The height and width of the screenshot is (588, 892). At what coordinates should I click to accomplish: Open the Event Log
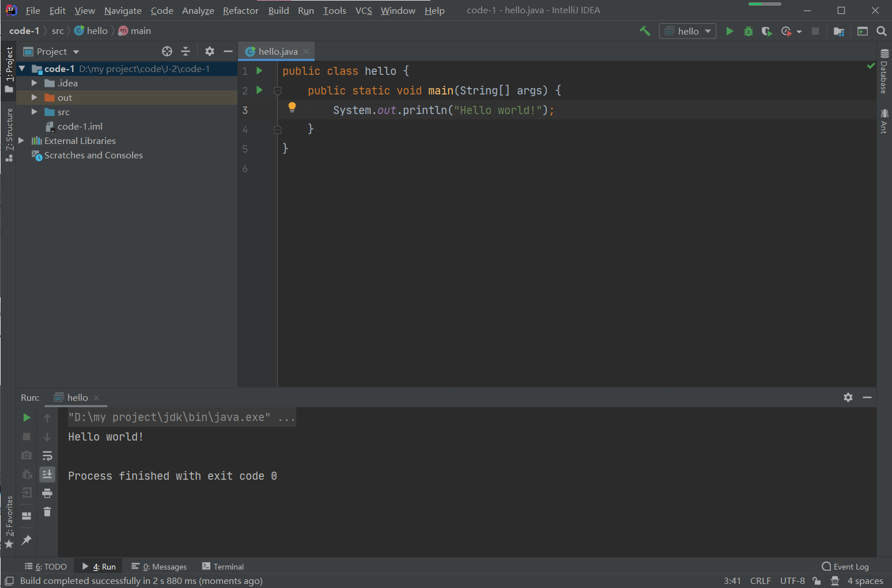[845, 567]
